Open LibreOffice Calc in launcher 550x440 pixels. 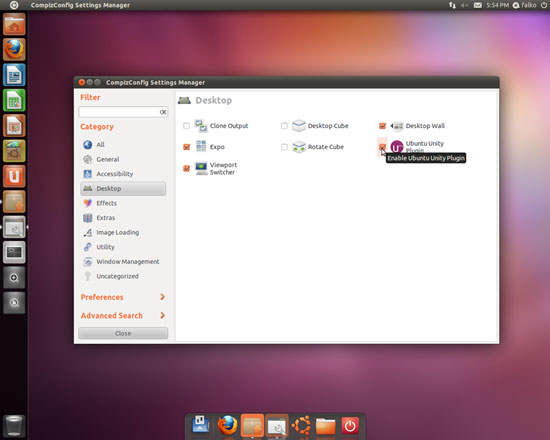click(x=14, y=100)
